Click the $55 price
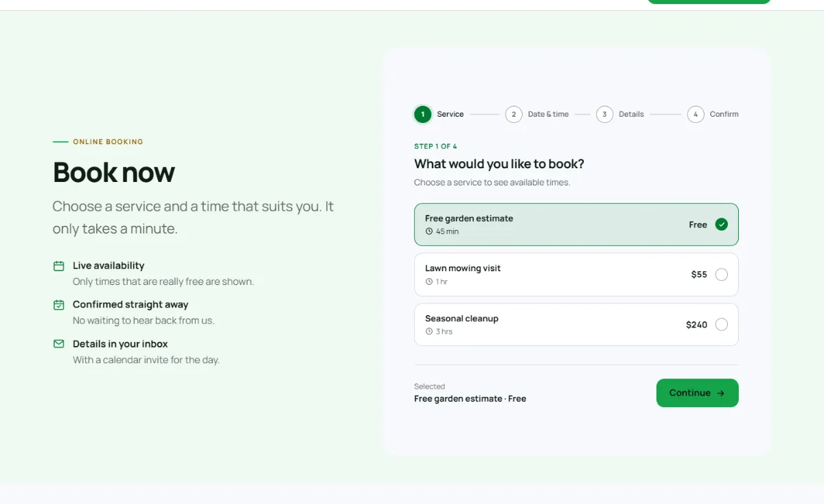Image resolution: width=824 pixels, height=504 pixels. point(699,275)
